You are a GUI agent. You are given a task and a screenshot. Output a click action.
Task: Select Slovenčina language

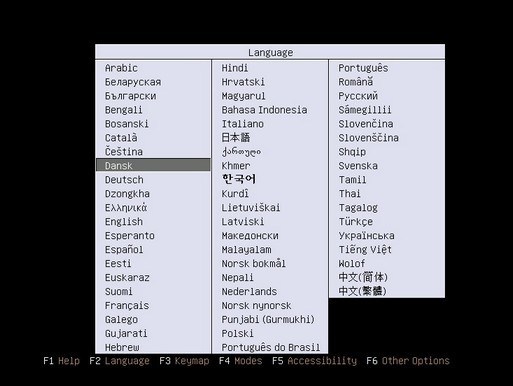366,124
